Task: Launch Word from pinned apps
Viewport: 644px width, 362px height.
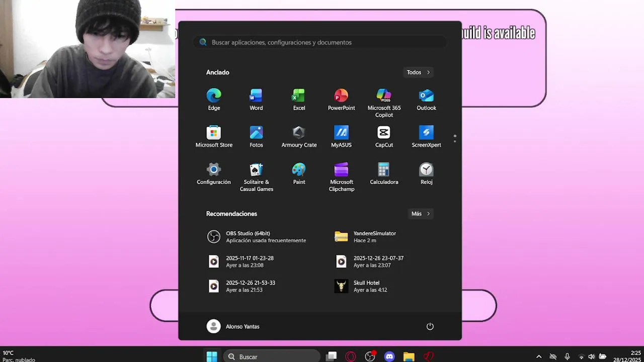Action: pyautogui.click(x=256, y=100)
